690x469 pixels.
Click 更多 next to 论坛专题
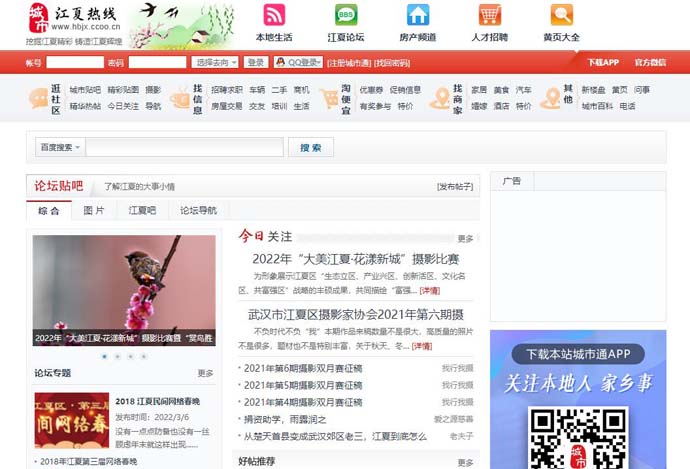[x=205, y=373]
